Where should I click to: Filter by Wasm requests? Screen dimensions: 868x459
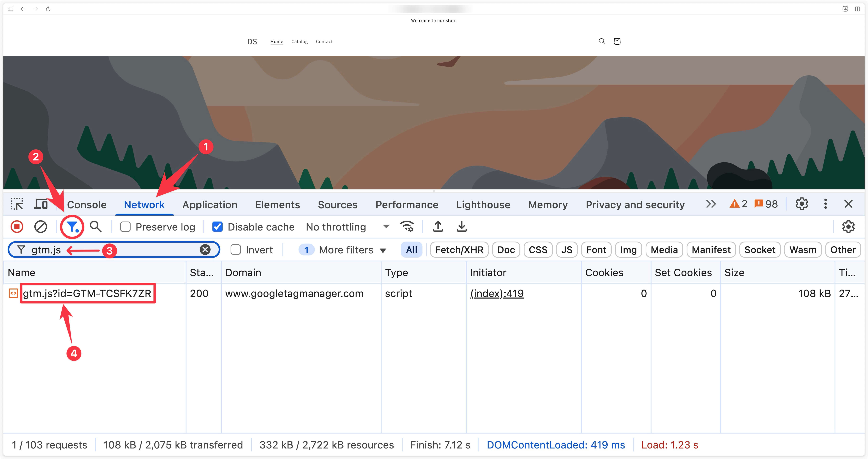pyautogui.click(x=803, y=250)
